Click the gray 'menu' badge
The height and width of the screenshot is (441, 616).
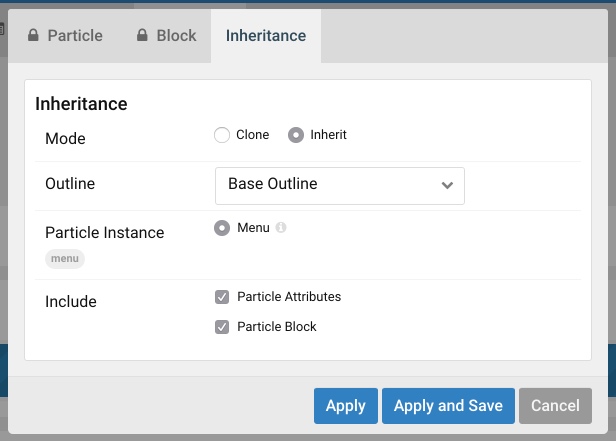[x=65, y=258]
